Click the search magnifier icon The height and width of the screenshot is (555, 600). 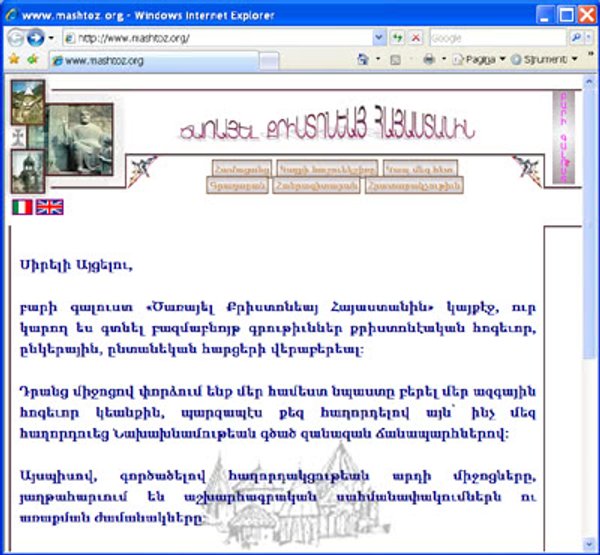(577, 38)
